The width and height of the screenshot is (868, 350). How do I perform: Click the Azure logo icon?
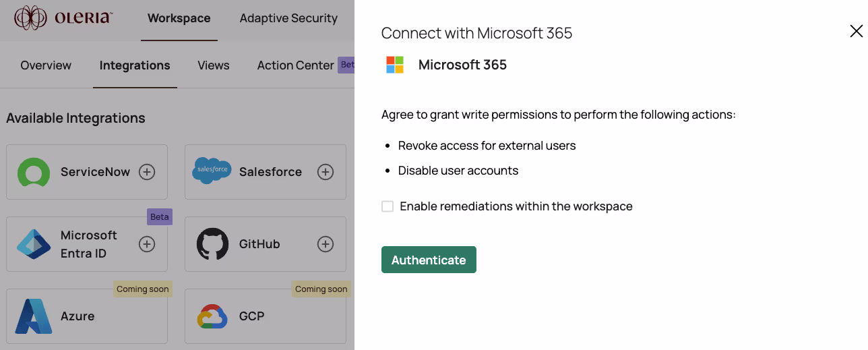click(34, 316)
